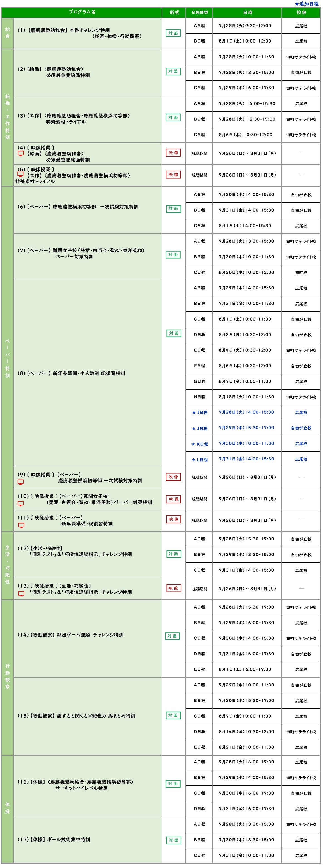Click the ★L日程 additional schedule label
The image size is (325, 868).
click(x=200, y=459)
